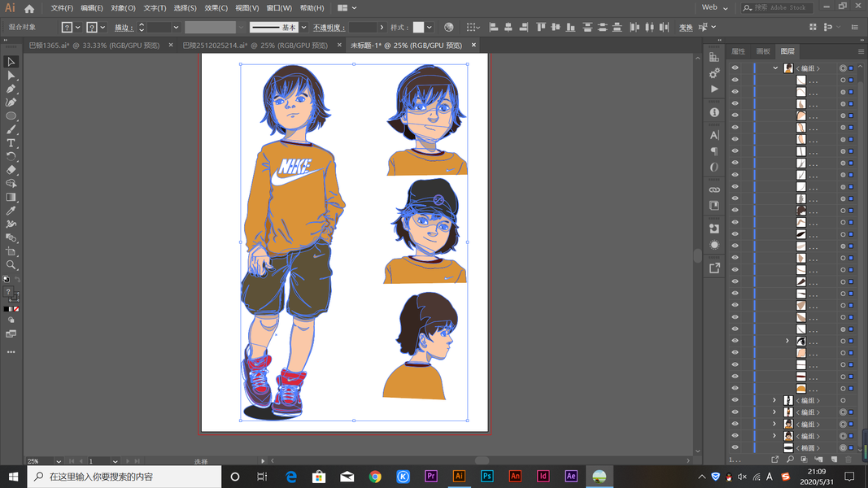The height and width of the screenshot is (488, 868).
Task: Open the 样式 style dropdown
Action: coord(429,27)
